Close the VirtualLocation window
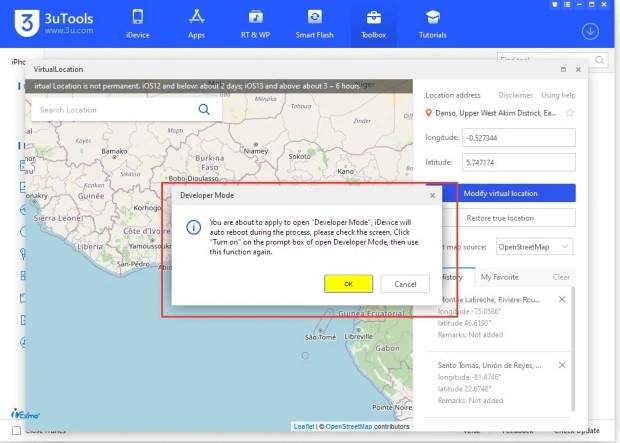The width and height of the screenshot is (620, 443). (x=578, y=70)
